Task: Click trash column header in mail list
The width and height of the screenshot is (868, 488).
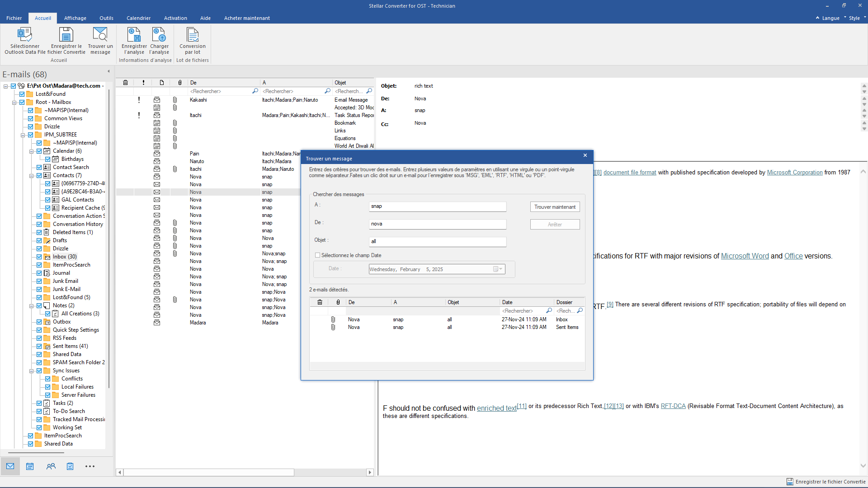Action: click(125, 83)
